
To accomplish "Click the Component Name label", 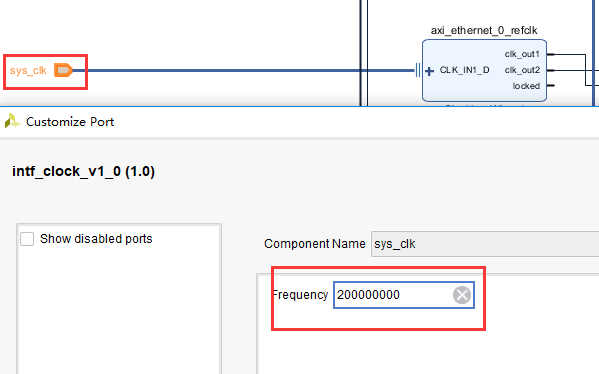I will 315,244.
